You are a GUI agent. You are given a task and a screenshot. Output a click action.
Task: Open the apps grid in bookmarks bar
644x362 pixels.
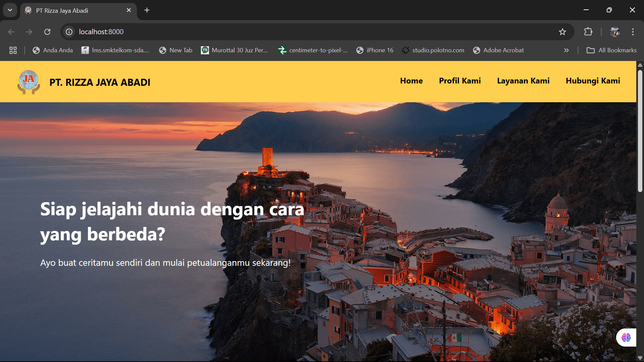(13, 50)
